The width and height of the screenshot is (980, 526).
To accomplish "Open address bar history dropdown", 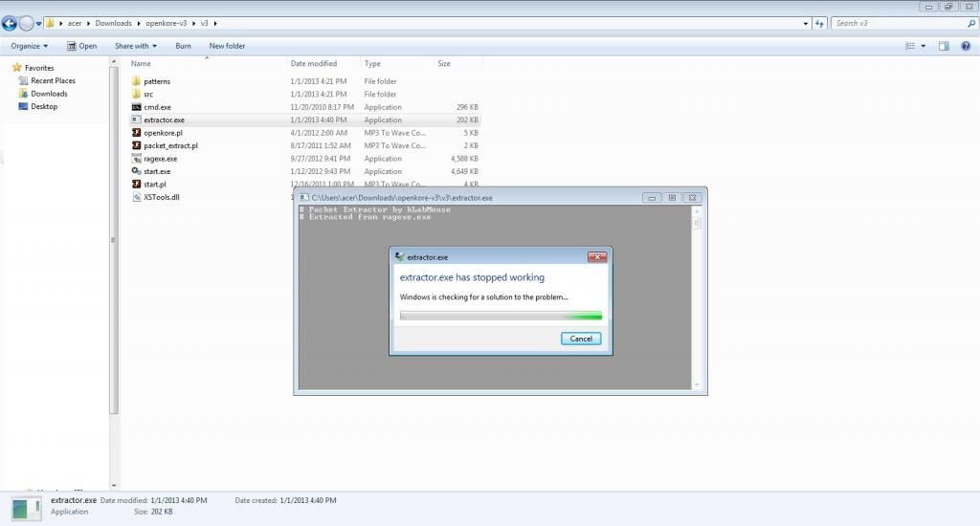I will click(805, 24).
